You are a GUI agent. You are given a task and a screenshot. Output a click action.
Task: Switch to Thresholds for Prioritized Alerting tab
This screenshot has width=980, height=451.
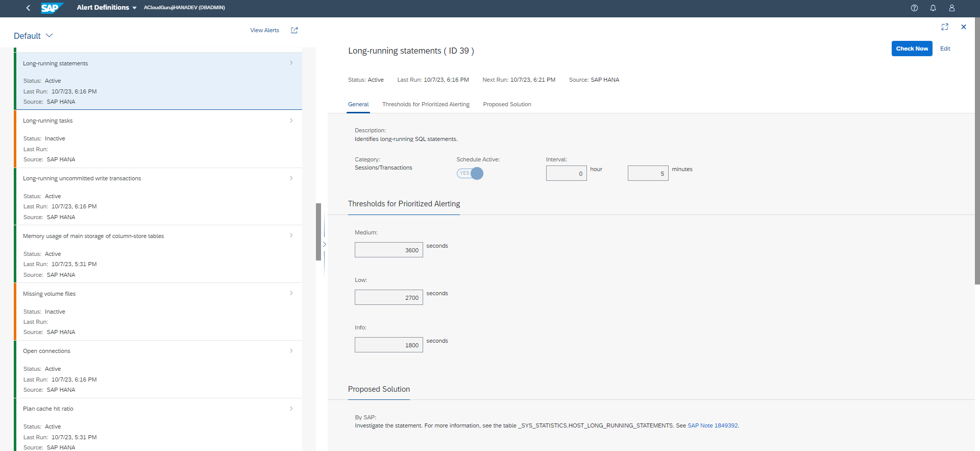pyautogui.click(x=426, y=104)
